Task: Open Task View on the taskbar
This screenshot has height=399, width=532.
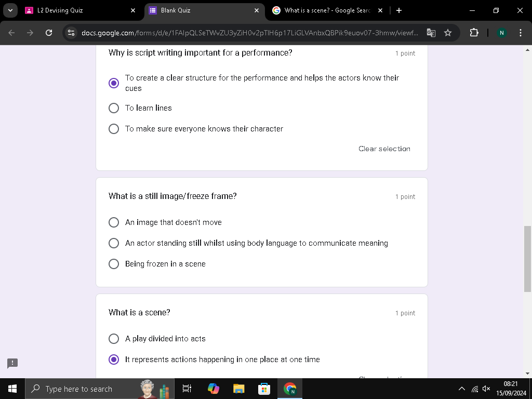Action: [x=187, y=389]
